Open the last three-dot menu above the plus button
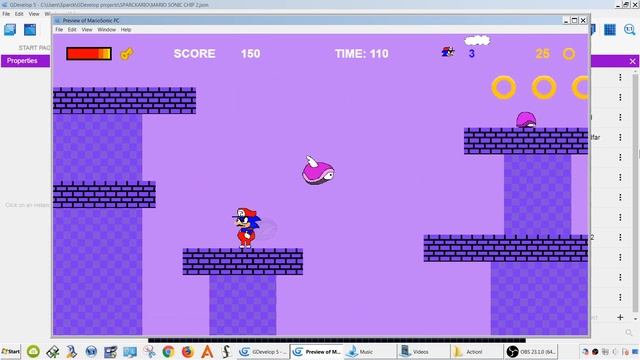This screenshot has width=640, height=360. coord(620,297)
